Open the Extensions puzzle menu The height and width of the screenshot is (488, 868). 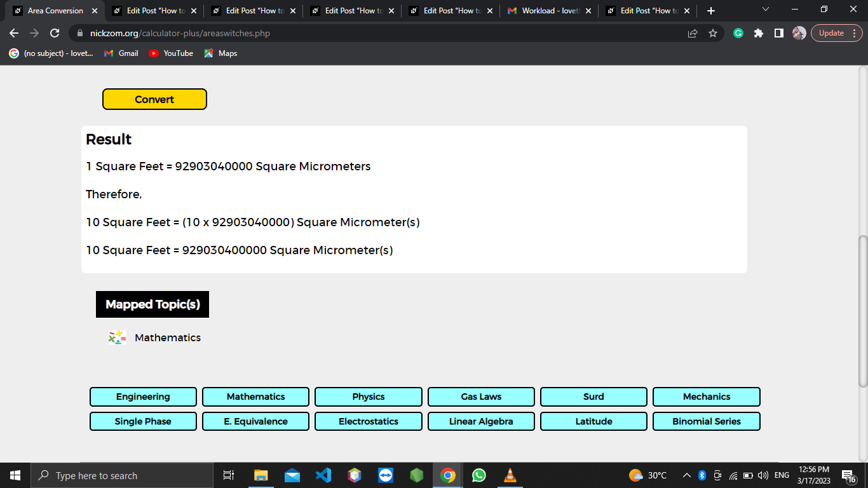pos(759,33)
